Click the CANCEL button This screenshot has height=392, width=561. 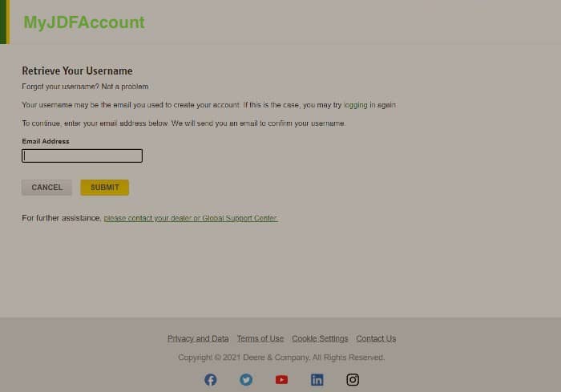click(x=46, y=188)
